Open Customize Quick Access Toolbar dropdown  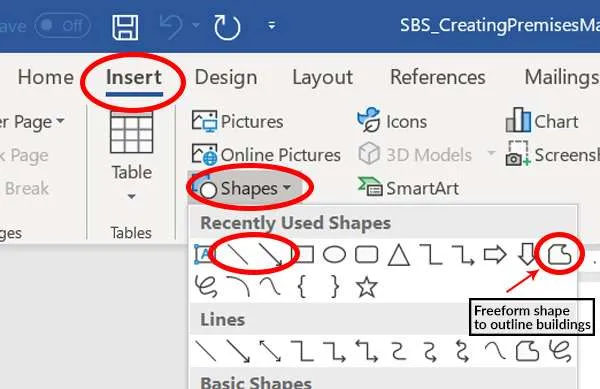(272, 26)
